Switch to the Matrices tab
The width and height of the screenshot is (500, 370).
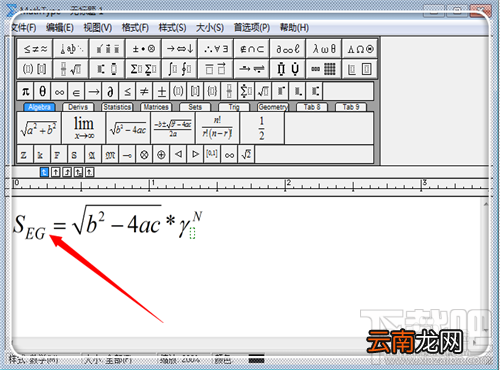tap(156, 107)
